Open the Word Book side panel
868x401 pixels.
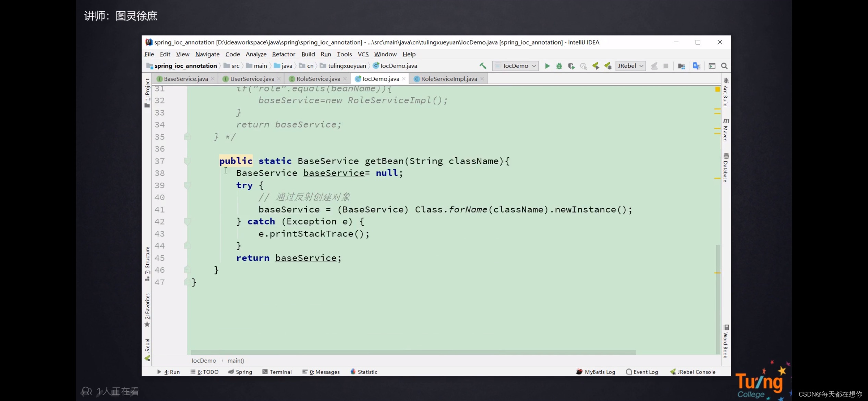[x=726, y=341]
